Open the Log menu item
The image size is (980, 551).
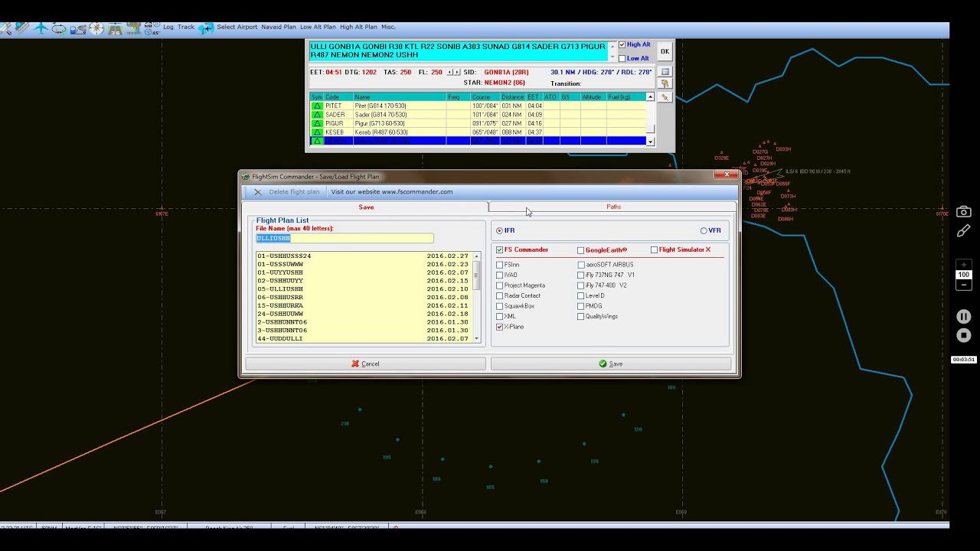pos(168,27)
